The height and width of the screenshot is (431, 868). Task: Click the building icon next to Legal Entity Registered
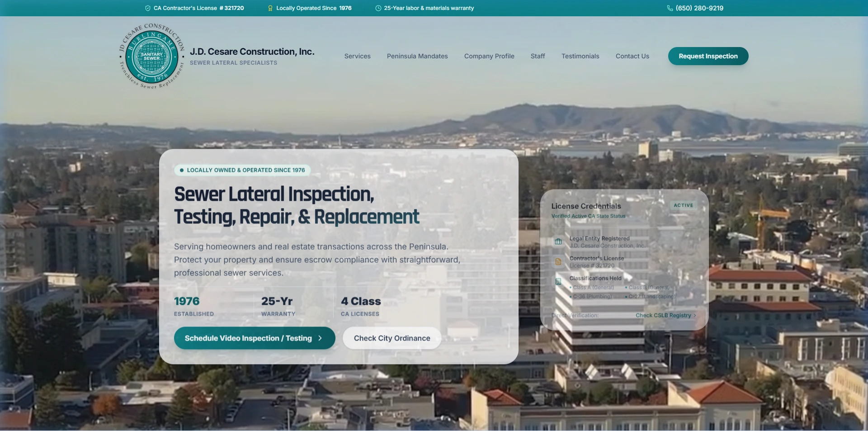tap(558, 242)
